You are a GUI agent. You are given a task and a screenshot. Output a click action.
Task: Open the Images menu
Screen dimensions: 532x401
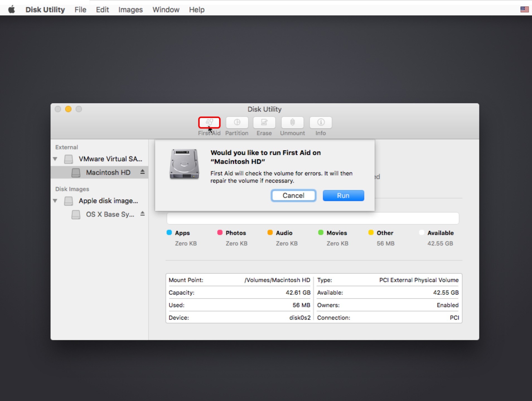130,10
